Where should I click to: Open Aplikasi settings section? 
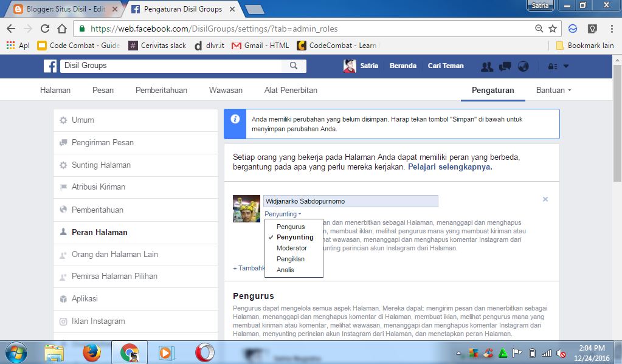click(136, 298)
